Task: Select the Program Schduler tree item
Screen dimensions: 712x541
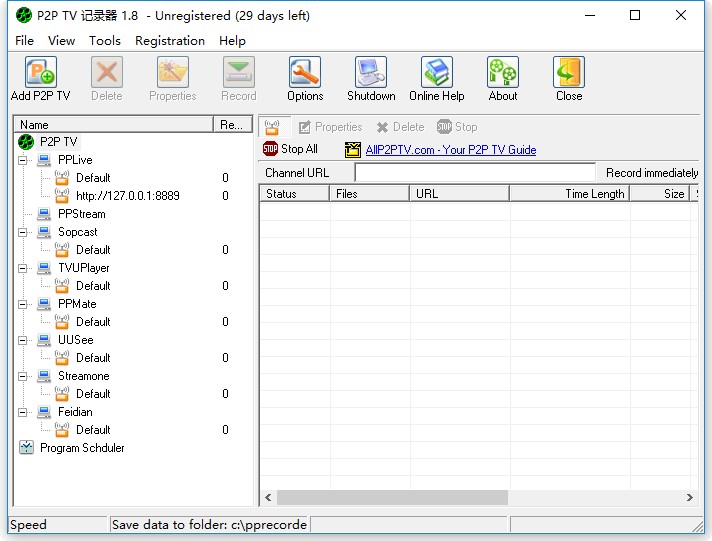Action: (x=82, y=448)
